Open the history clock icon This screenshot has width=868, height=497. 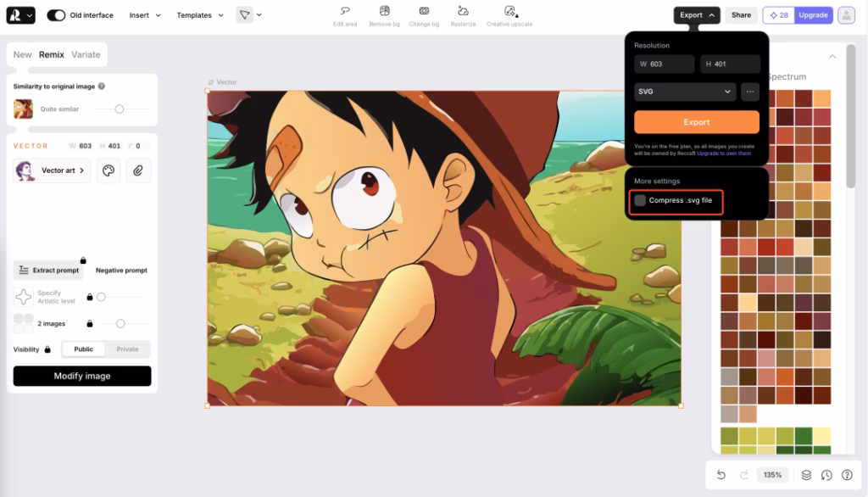tap(826, 475)
